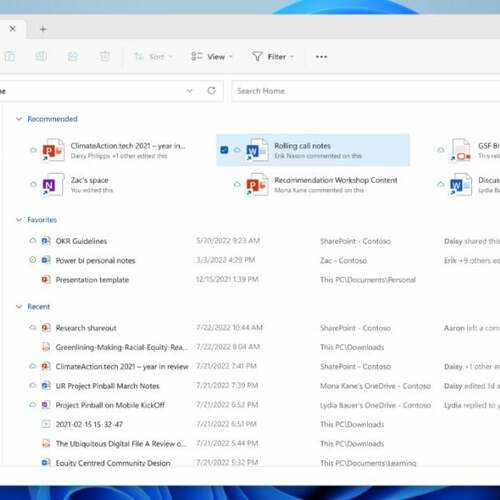Click the Word icon of OKR Guidelines
The width and height of the screenshot is (500, 500).
click(x=46, y=241)
